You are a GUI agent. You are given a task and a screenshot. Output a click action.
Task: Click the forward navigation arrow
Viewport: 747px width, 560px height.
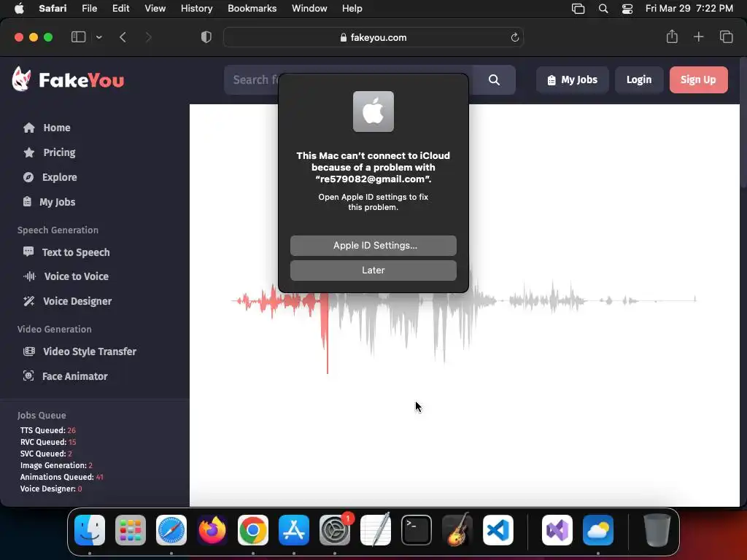tap(148, 37)
